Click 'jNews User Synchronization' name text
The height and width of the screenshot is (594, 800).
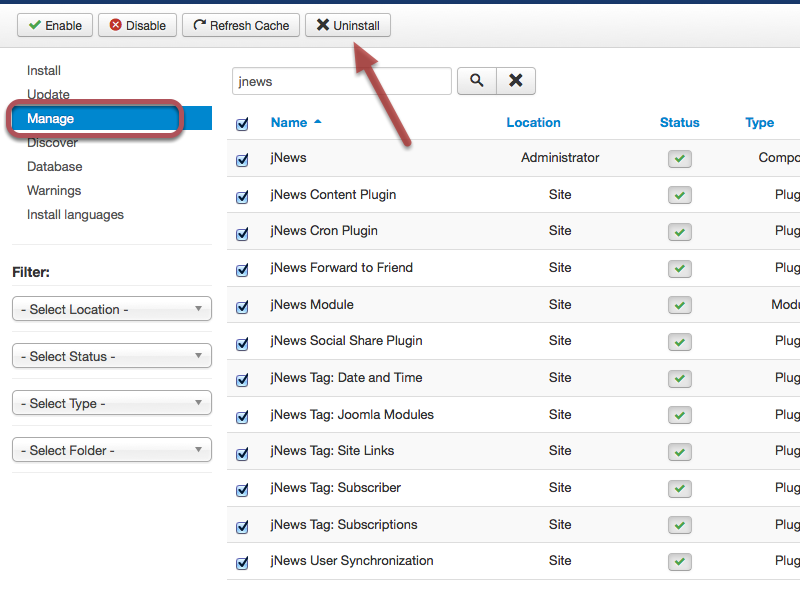[x=352, y=560]
